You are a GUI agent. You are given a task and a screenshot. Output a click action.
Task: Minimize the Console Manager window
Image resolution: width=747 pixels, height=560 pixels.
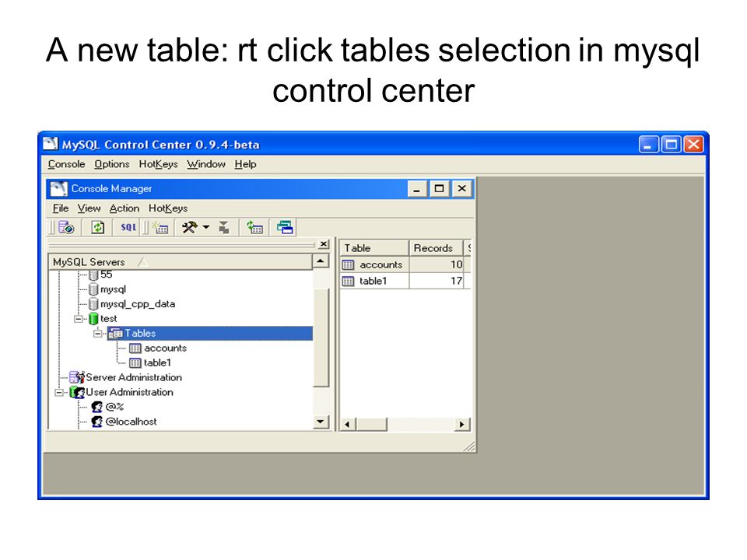pyautogui.click(x=416, y=188)
